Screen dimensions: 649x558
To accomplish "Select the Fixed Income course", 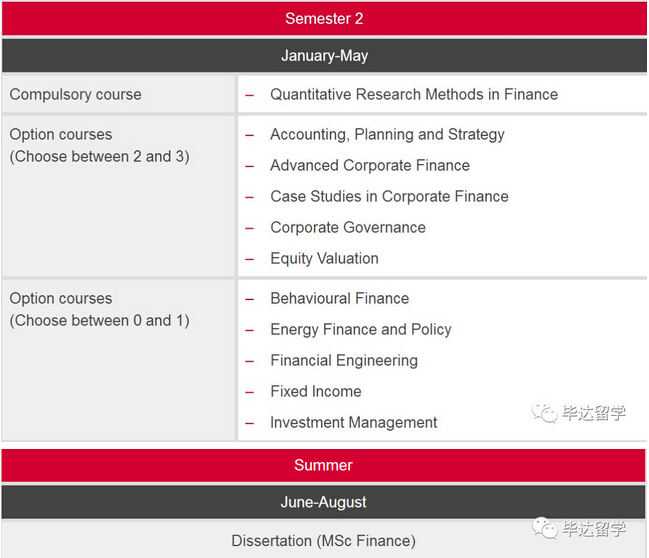I will [x=316, y=391].
